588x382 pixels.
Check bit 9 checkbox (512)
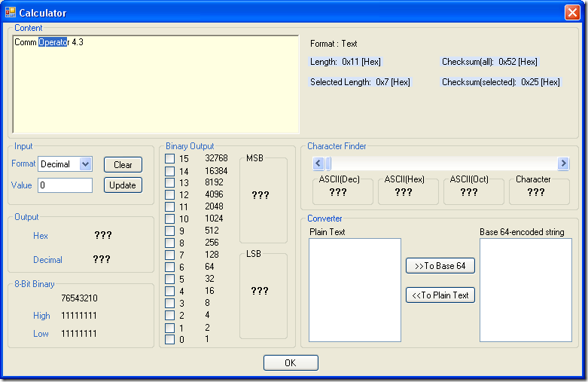pyautogui.click(x=170, y=231)
